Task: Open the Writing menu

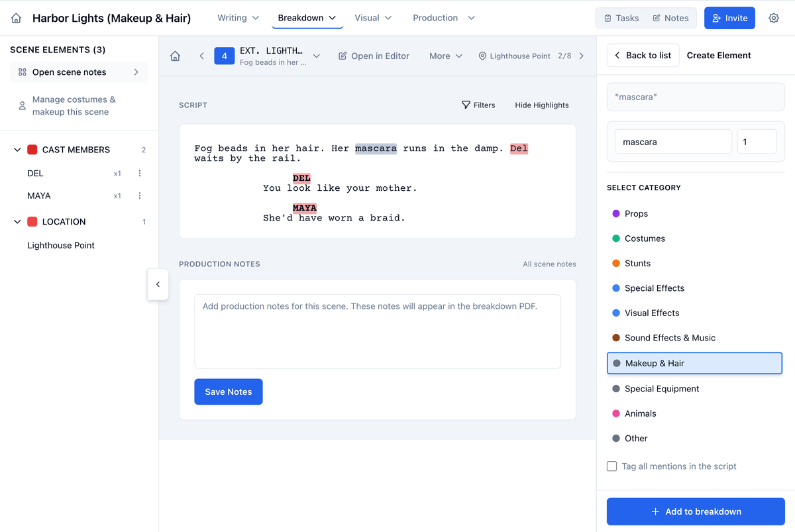Action: click(x=238, y=18)
